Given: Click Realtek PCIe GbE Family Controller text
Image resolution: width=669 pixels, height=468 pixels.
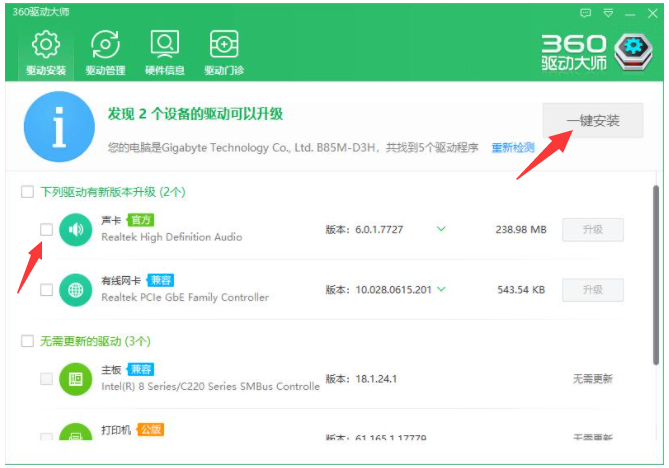Looking at the screenshot, I should tap(185, 297).
